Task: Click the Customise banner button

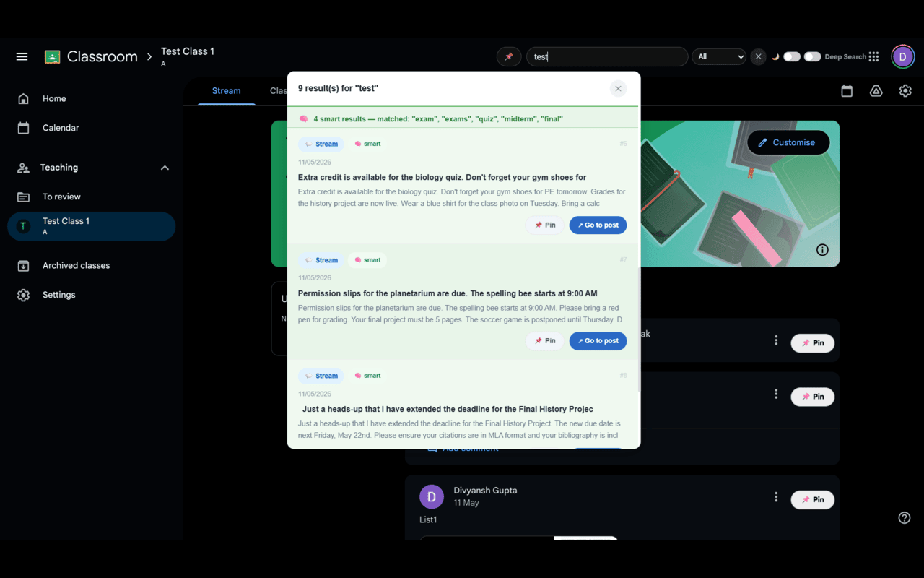Action: (x=788, y=142)
